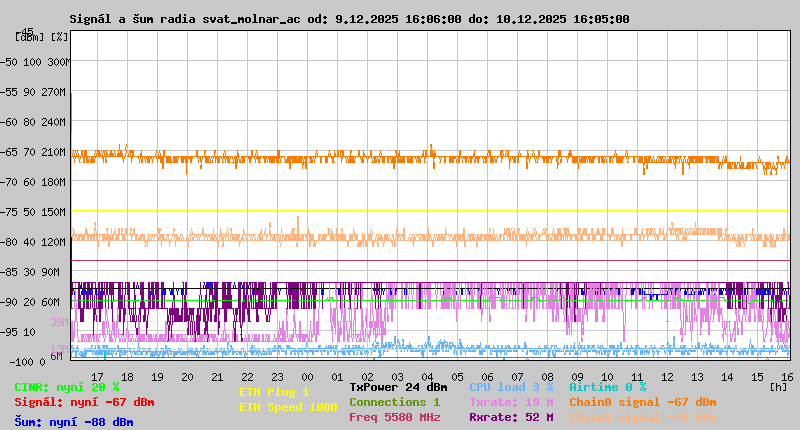The image size is (800, 430).
Task: Click the [h] unit label on time axis
Action: pyautogui.click(x=778, y=385)
